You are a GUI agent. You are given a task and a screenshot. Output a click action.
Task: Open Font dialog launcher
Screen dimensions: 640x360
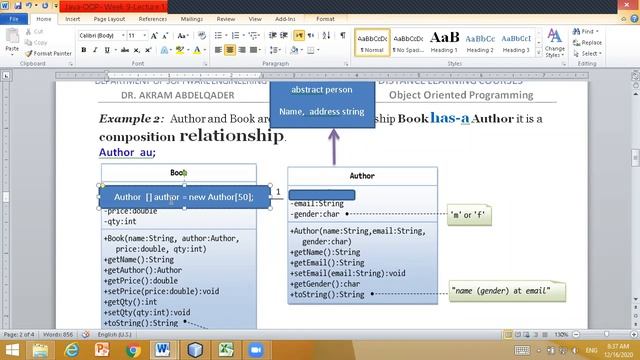(205, 64)
